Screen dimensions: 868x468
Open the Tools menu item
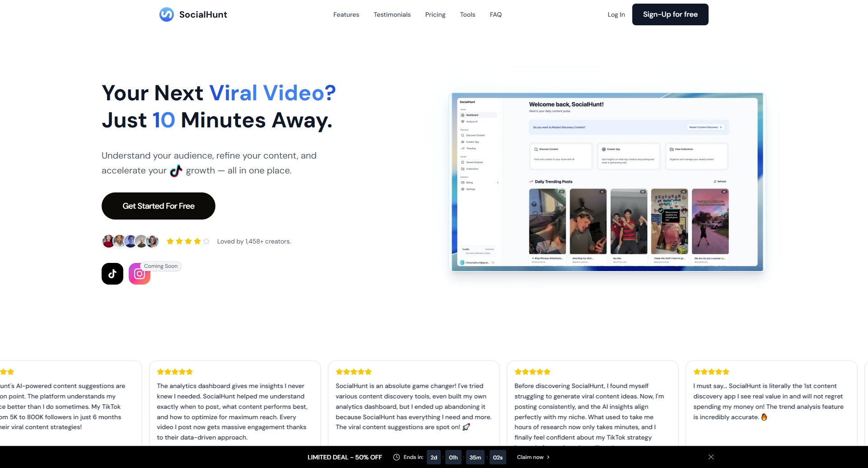pyautogui.click(x=467, y=14)
